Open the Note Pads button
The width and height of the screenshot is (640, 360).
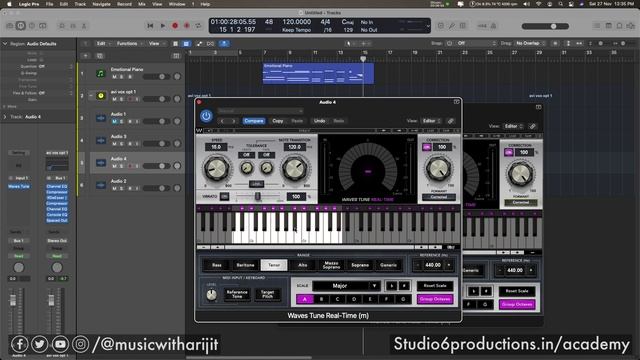tap(609, 26)
